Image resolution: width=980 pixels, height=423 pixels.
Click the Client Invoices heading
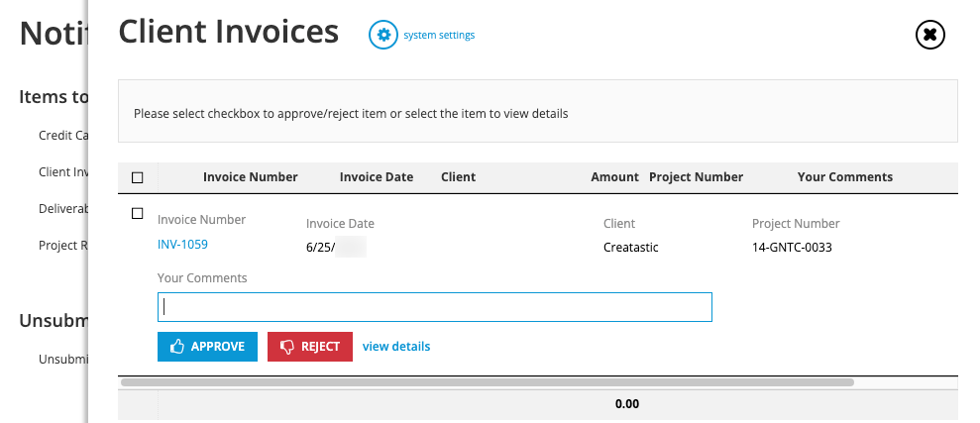(228, 32)
